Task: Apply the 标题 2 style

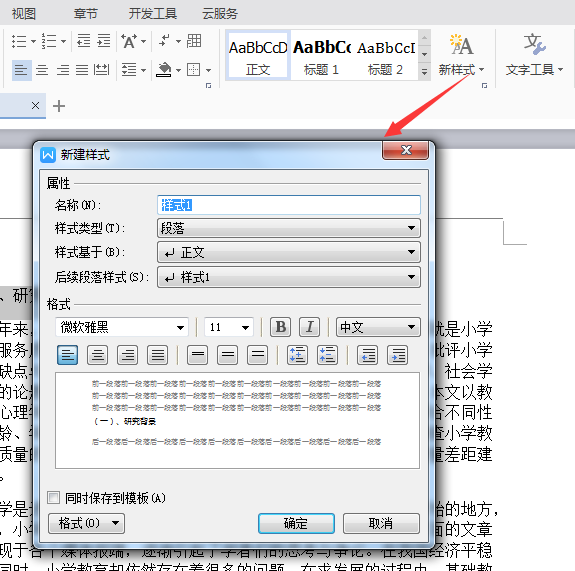Action: [385, 55]
